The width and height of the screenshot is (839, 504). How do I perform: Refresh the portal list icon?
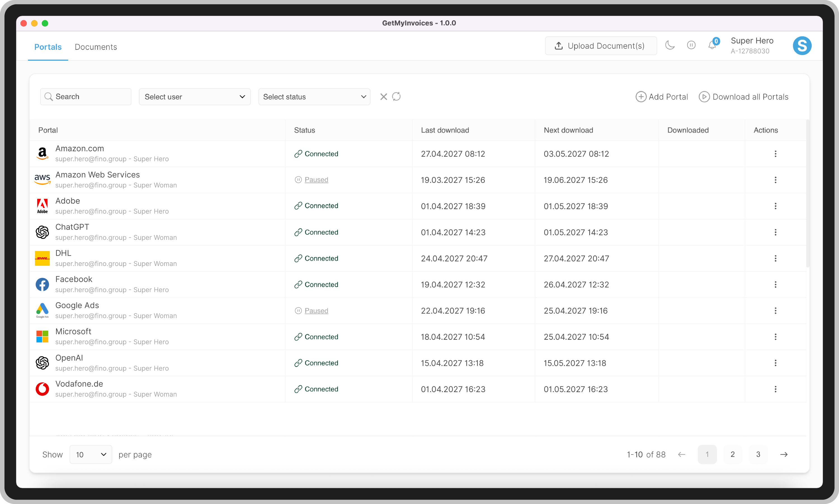[396, 97]
